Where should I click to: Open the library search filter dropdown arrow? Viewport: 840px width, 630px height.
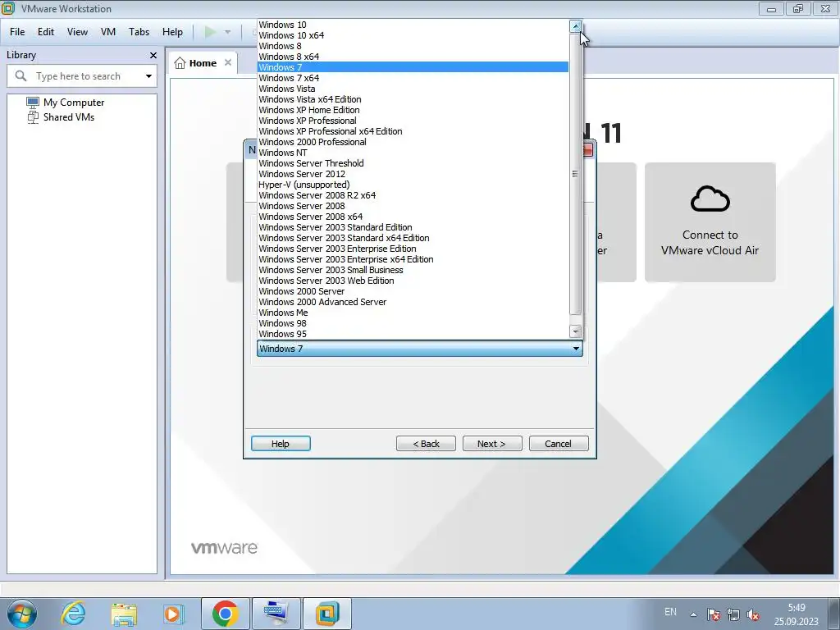pos(148,76)
